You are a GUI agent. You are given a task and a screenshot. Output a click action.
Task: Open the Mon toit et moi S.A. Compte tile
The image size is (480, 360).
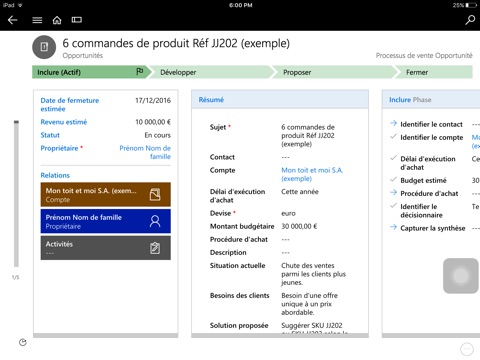click(x=106, y=194)
